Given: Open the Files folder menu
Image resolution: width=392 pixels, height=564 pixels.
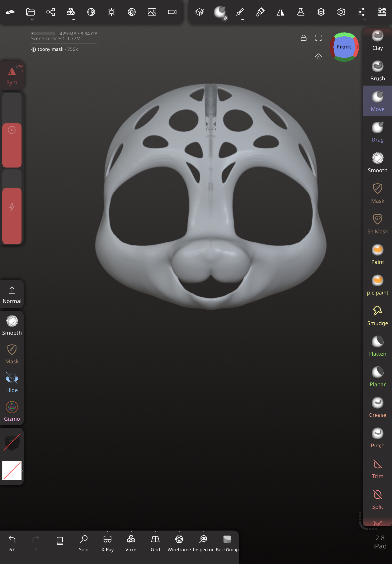Looking at the screenshot, I should (30, 12).
